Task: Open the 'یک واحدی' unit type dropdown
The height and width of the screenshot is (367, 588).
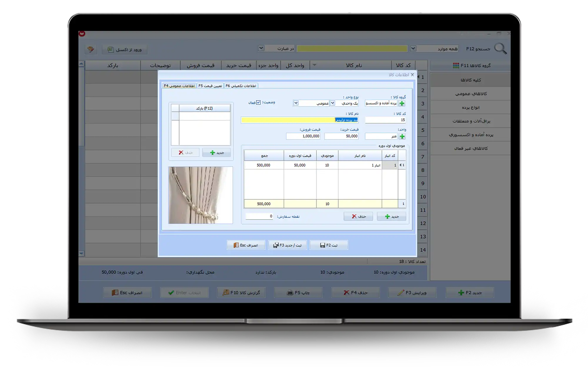Action: point(333,103)
